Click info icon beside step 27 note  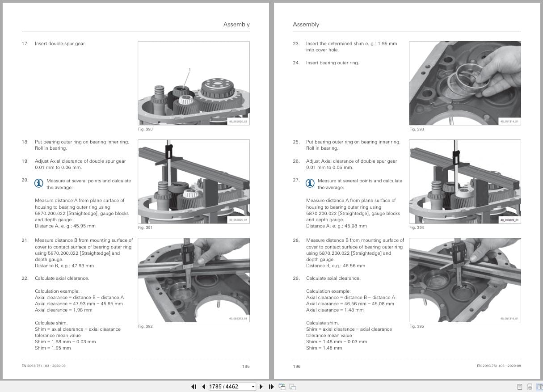pos(310,183)
